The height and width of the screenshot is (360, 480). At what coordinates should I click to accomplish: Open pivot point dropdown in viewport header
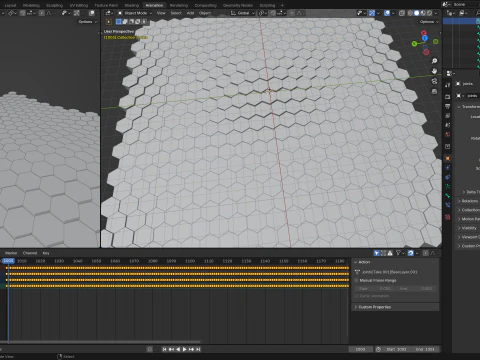(263, 13)
